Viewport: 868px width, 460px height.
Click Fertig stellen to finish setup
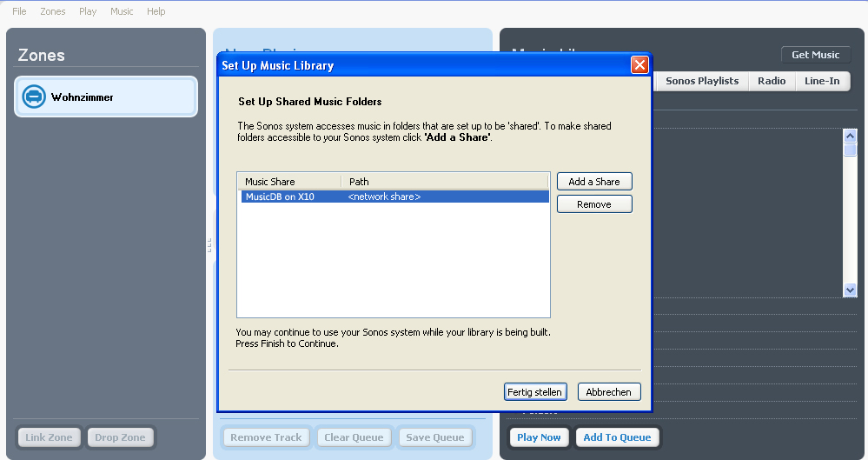click(x=535, y=392)
